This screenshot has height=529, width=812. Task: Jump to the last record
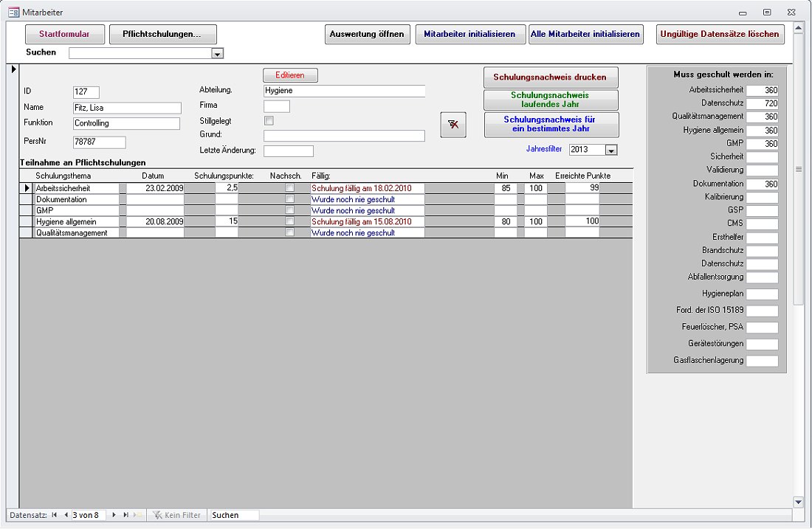pos(125,515)
